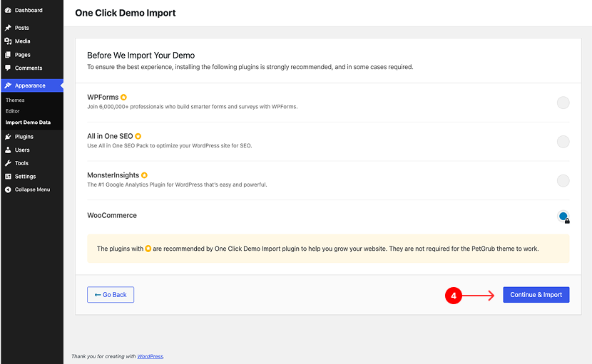Enable the MonsterInsights plugin toggle
The width and height of the screenshot is (592, 364).
(563, 180)
